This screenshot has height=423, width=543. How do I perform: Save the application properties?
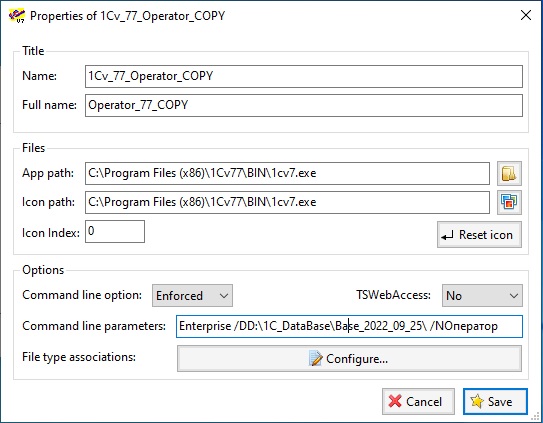pyautogui.click(x=495, y=401)
